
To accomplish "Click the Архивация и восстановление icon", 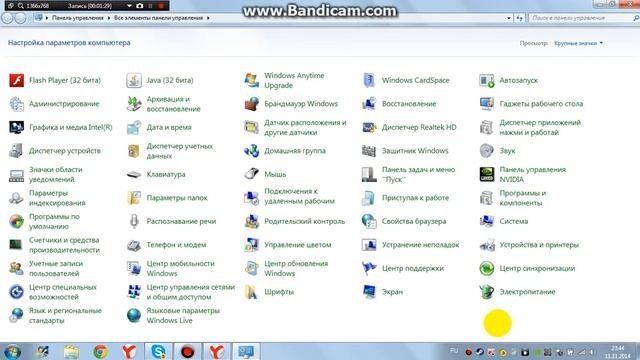I will click(134, 104).
